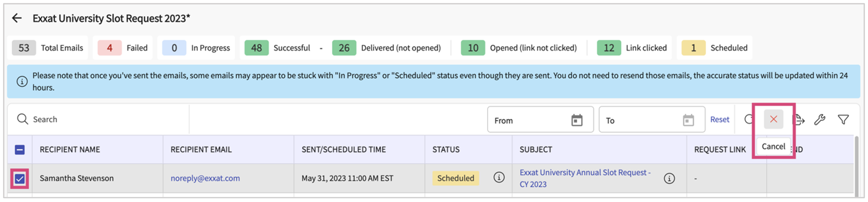Click the info icon beside the subject link
The height and width of the screenshot is (202, 868).
pyautogui.click(x=669, y=178)
